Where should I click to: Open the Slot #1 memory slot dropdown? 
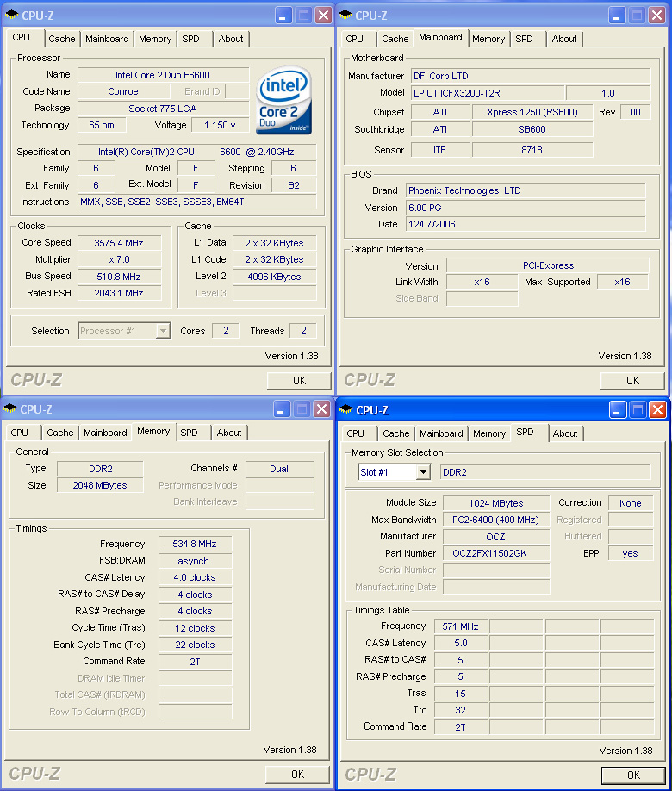pyautogui.click(x=423, y=472)
